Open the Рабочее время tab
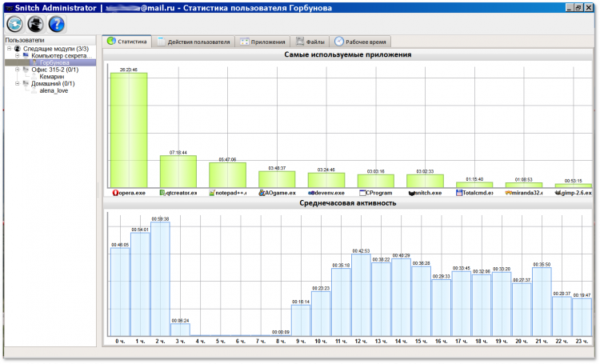This screenshot has width=600, height=364. (361, 42)
